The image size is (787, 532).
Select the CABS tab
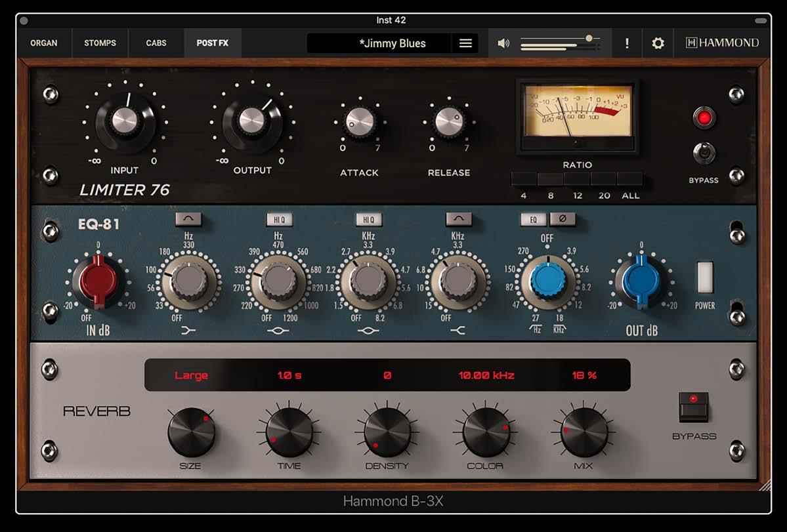156,43
